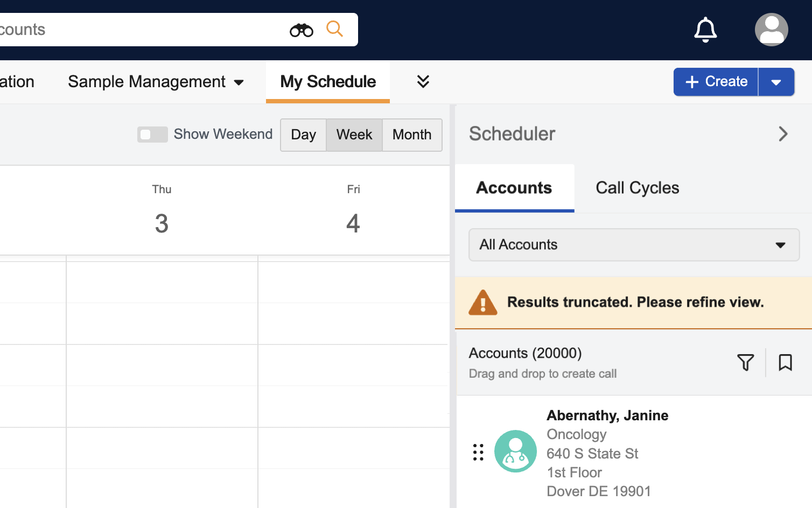This screenshot has height=508, width=812.
Task: Open the user profile avatar menu
Action: (771, 30)
